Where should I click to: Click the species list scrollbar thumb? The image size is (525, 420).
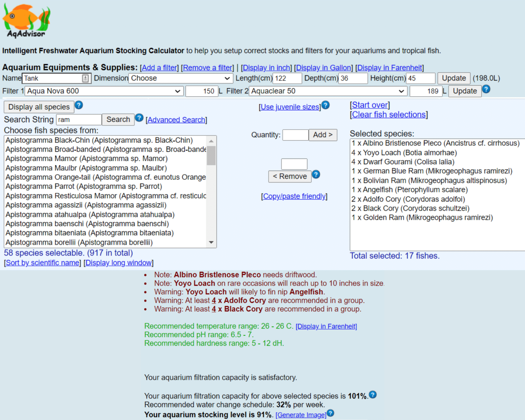click(211, 156)
